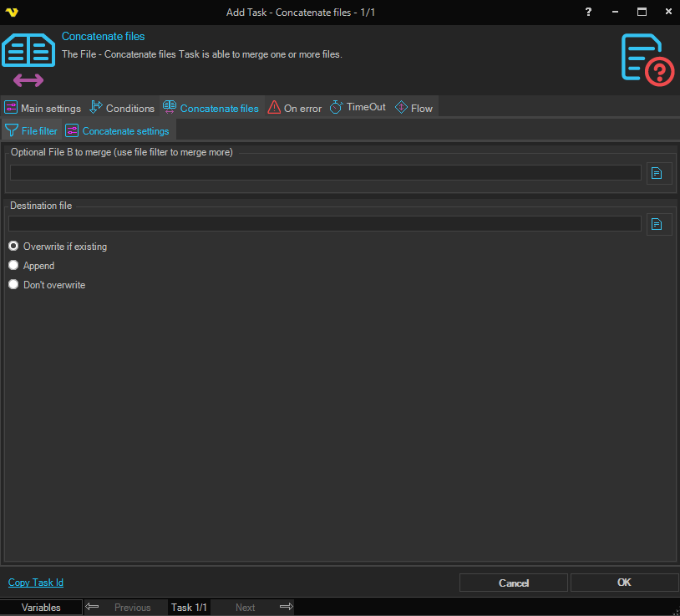This screenshot has height=616, width=680.
Task: Click the right arrow beside Next
Action: [286, 607]
